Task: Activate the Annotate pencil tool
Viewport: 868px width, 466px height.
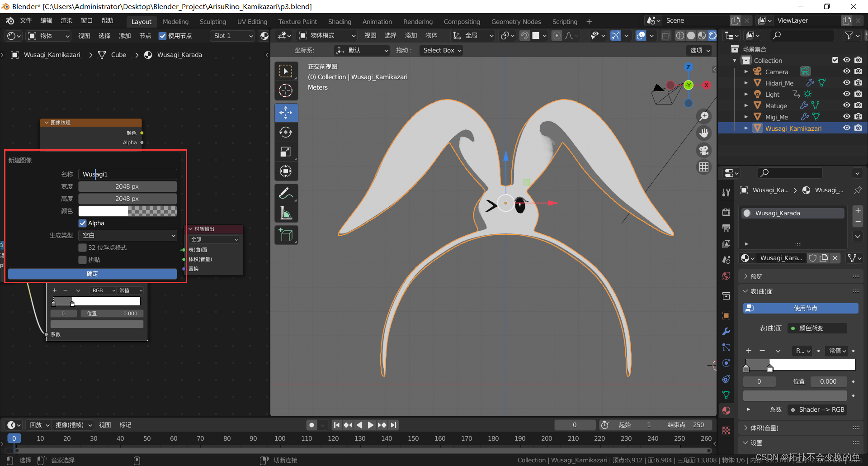Action: [286, 194]
